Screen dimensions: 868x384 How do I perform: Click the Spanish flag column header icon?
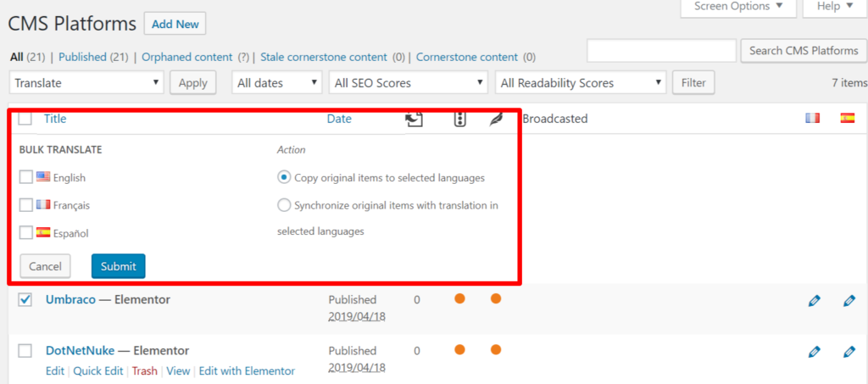pyautogui.click(x=847, y=118)
